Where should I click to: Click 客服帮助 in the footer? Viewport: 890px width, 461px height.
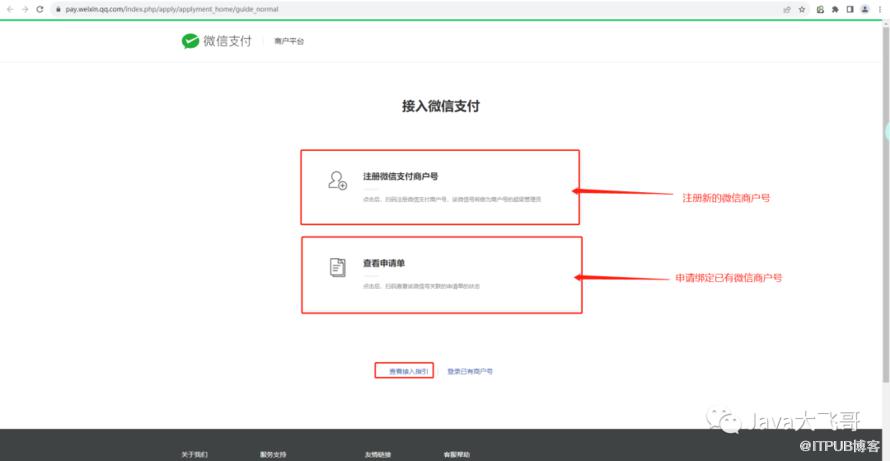[x=456, y=455]
